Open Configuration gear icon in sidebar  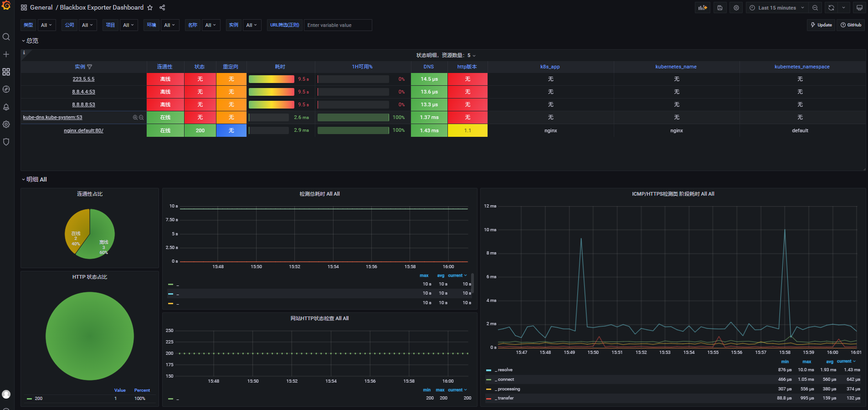6,125
